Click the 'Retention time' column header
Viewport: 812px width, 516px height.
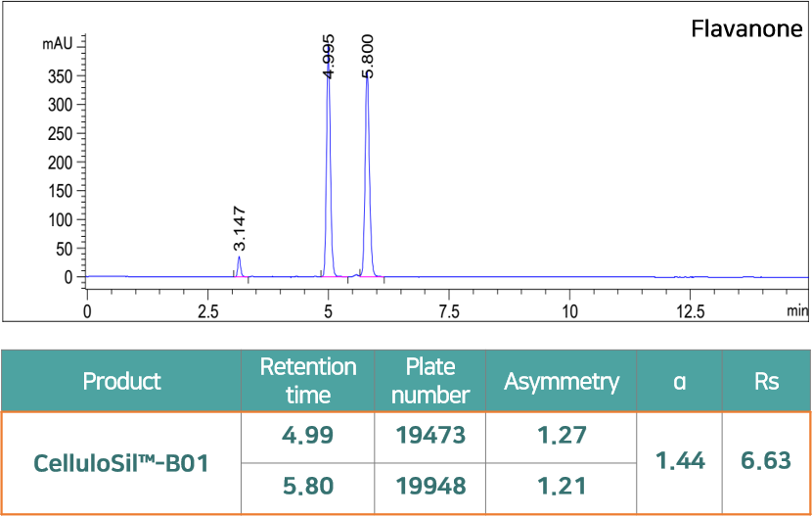pos(308,381)
